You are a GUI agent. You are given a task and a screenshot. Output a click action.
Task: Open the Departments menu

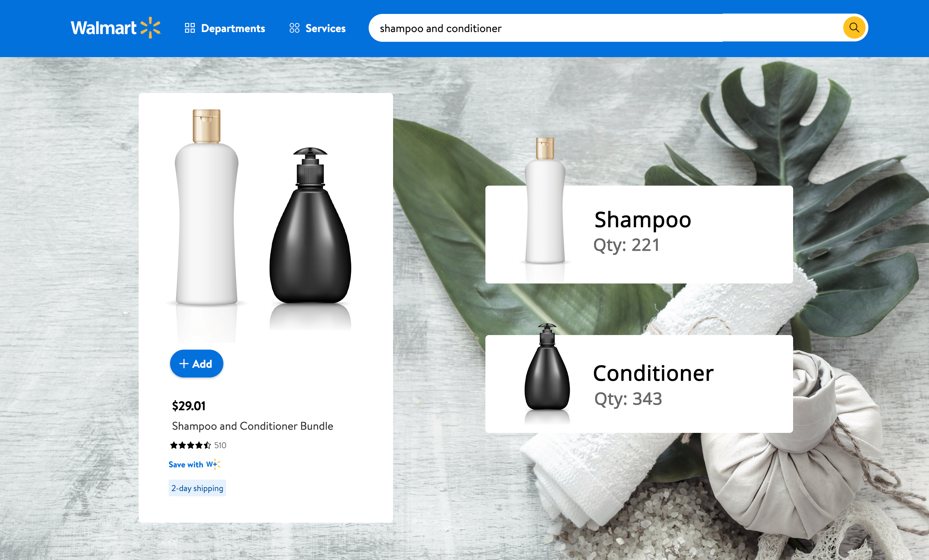point(225,28)
